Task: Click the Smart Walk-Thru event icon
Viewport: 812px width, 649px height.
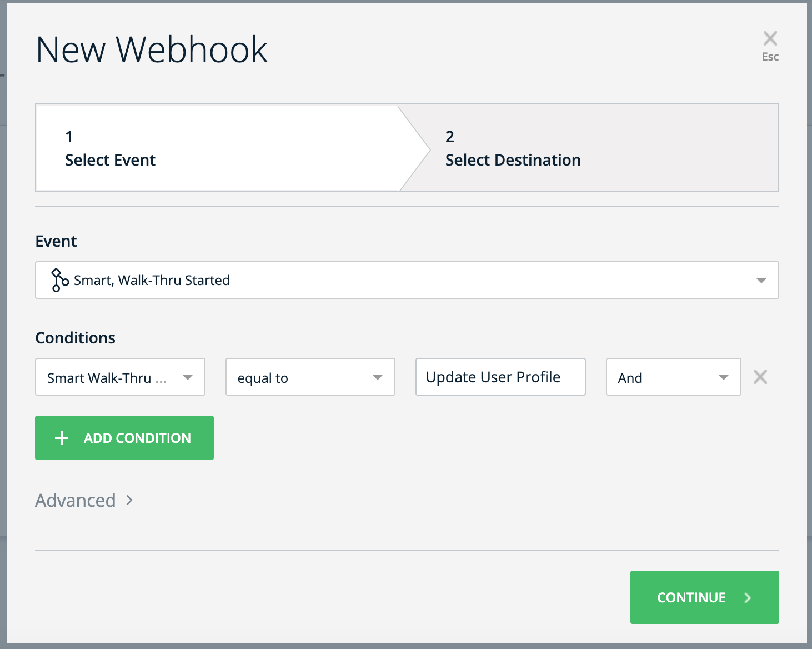Action: [x=58, y=280]
